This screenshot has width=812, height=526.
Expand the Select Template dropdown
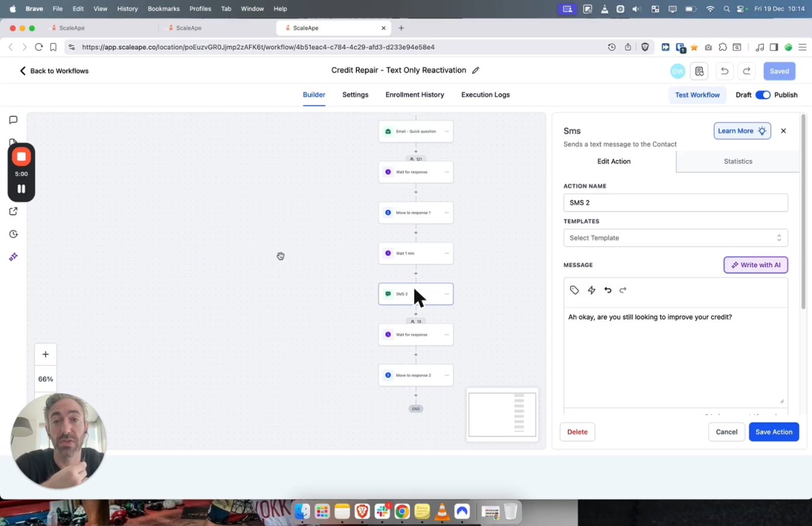tap(675, 238)
